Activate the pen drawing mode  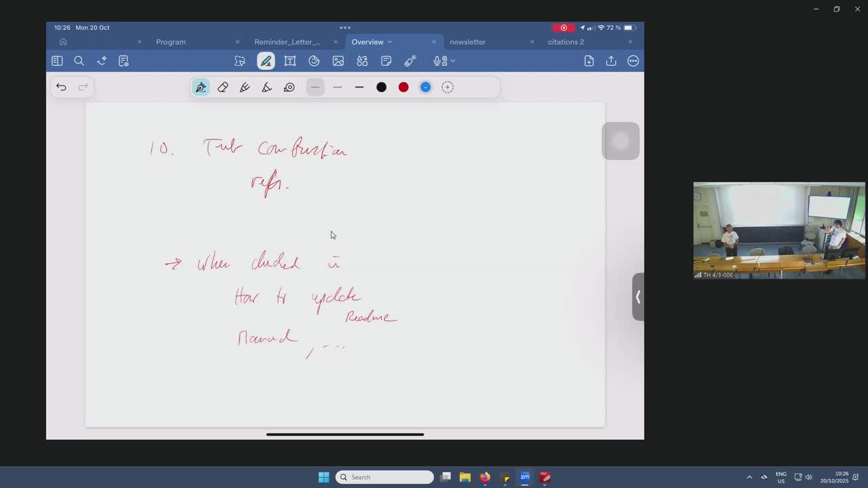pos(266,61)
